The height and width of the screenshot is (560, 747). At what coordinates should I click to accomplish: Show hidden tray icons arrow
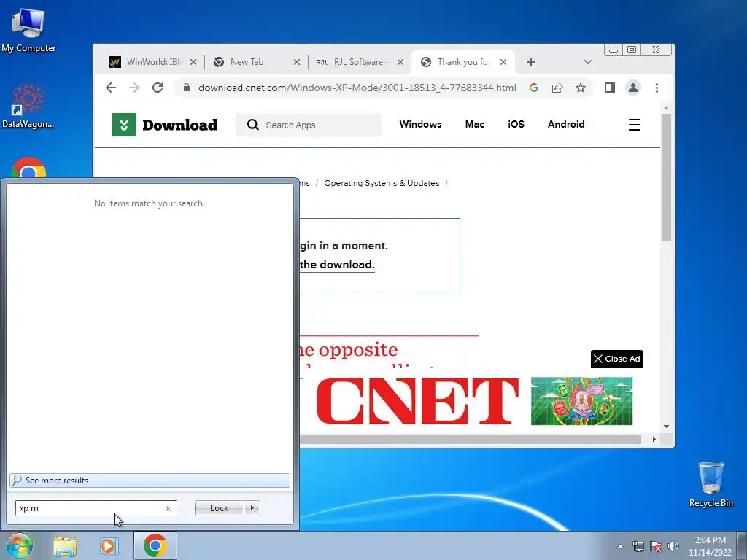620,546
